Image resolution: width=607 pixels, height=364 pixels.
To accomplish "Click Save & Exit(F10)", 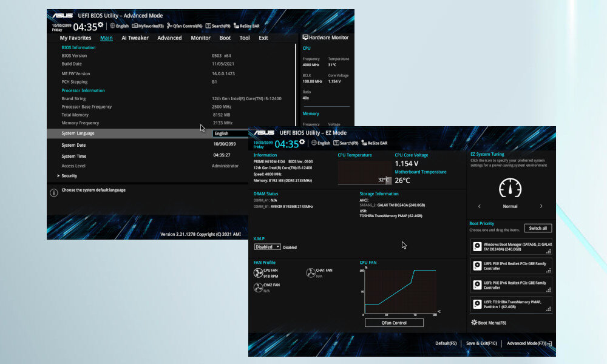I will [481, 343].
